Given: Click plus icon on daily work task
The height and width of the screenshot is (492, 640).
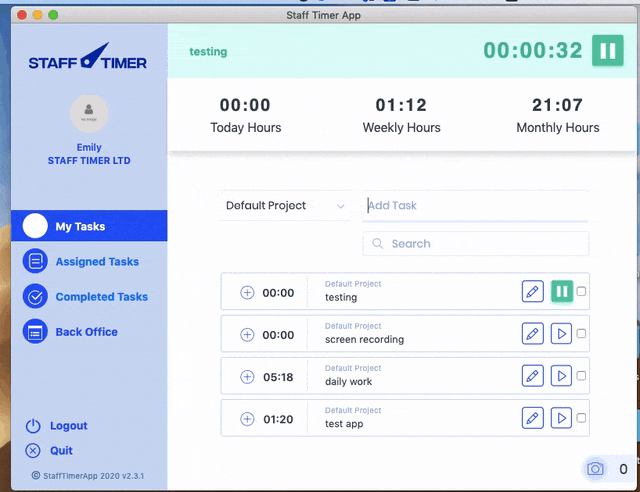Looking at the screenshot, I should click(247, 376).
